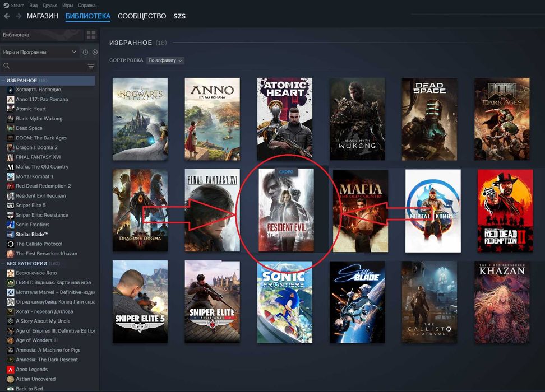Open Dead Space cover
545x392 pixels.
(429, 119)
